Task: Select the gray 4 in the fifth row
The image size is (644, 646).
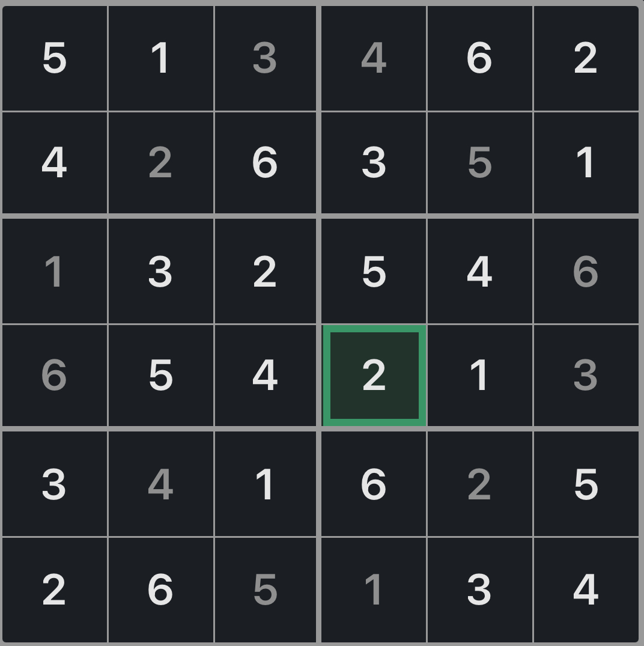Action: coord(160,484)
